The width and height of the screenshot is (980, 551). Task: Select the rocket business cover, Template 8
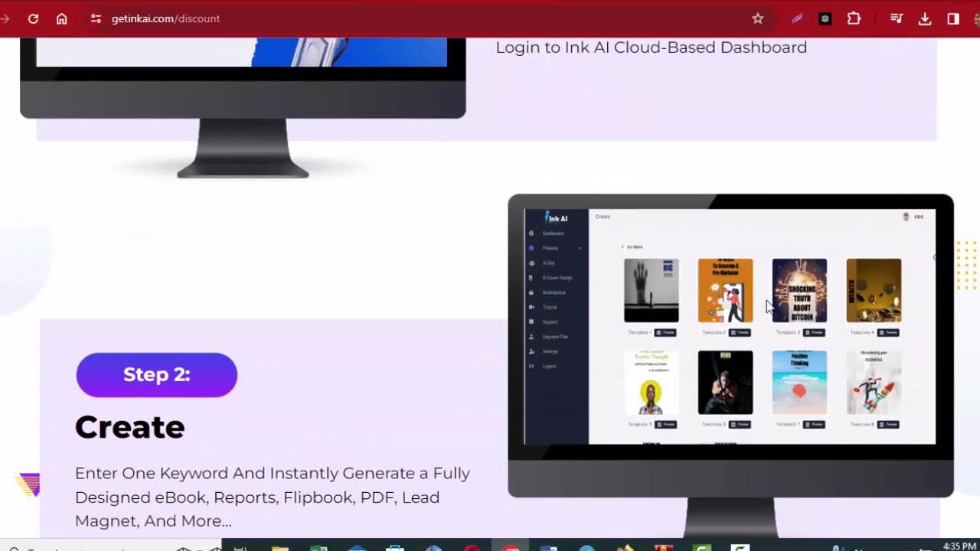point(874,382)
